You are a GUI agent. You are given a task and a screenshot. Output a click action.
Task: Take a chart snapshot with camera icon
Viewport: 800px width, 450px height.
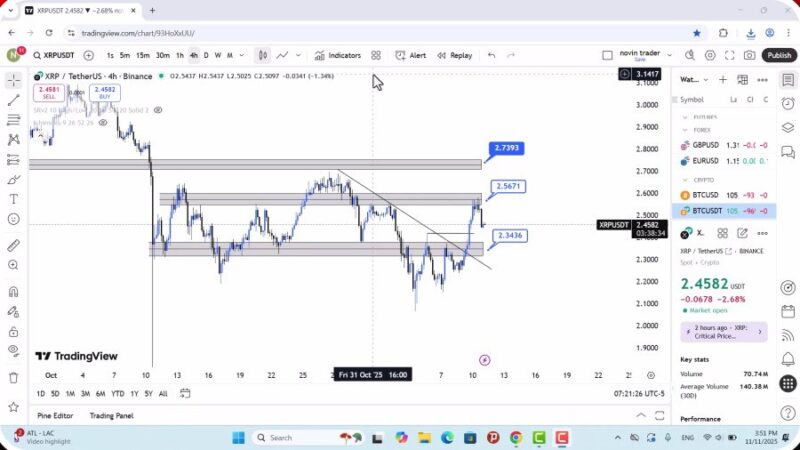tap(749, 56)
